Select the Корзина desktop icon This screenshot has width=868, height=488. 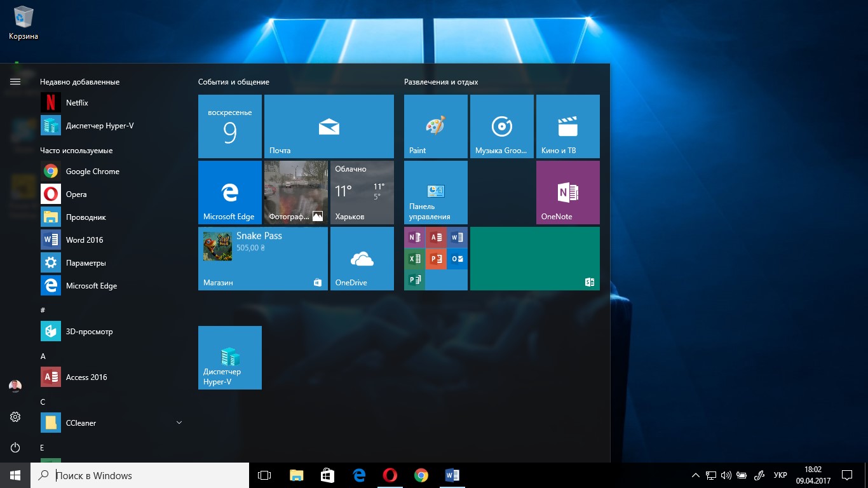24,23
